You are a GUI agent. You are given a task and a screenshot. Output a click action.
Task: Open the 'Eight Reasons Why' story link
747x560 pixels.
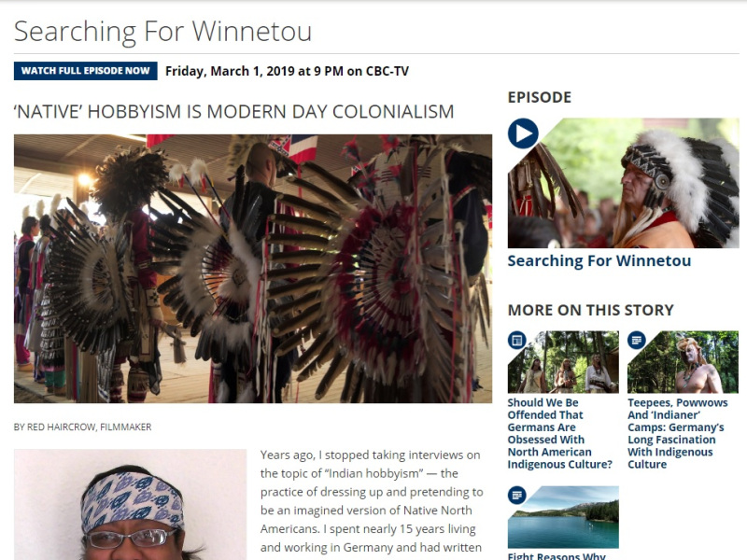[x=557, y=555]
